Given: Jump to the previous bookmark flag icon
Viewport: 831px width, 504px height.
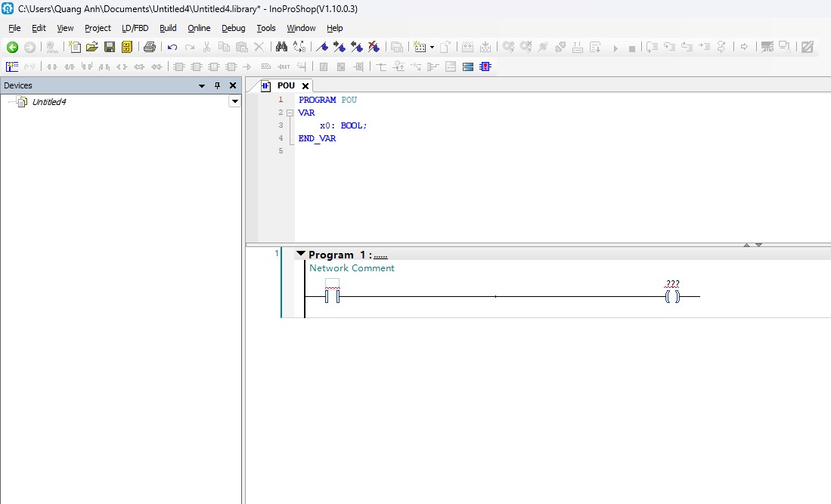Looking at the screenshot, I should click(357, 47).
